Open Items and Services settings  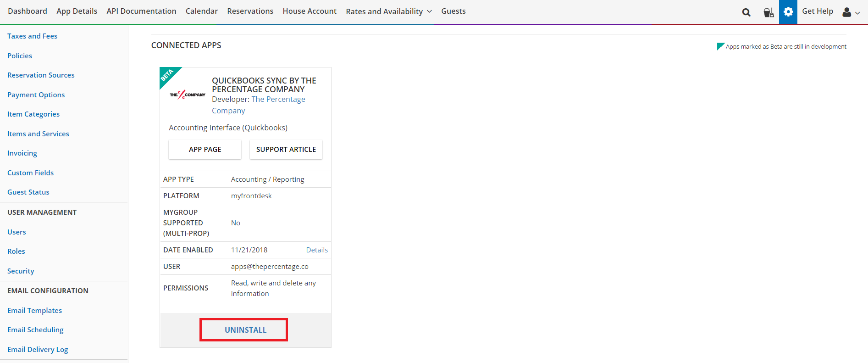(x=38, y=134)
